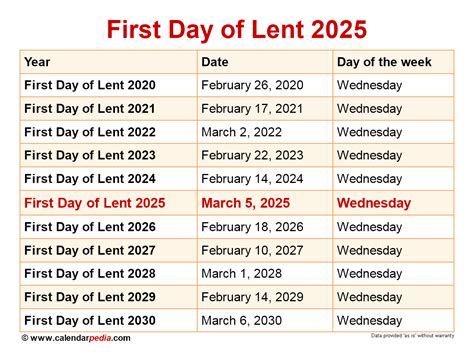Select the highlighted 'First Day of Lent 2025' row label
Viewport: 474px width, 362px height.
(x=95, y=203)
